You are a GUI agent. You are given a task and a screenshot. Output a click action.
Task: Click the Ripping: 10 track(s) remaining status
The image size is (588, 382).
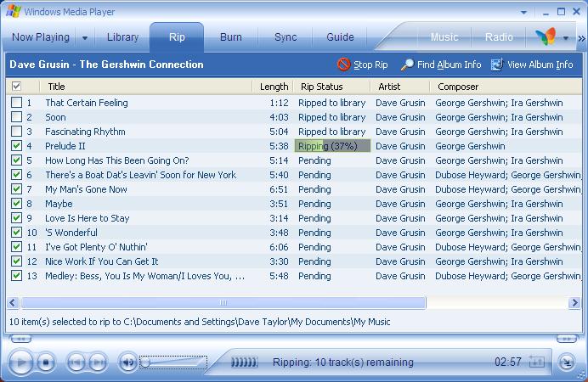click(342, 362)
